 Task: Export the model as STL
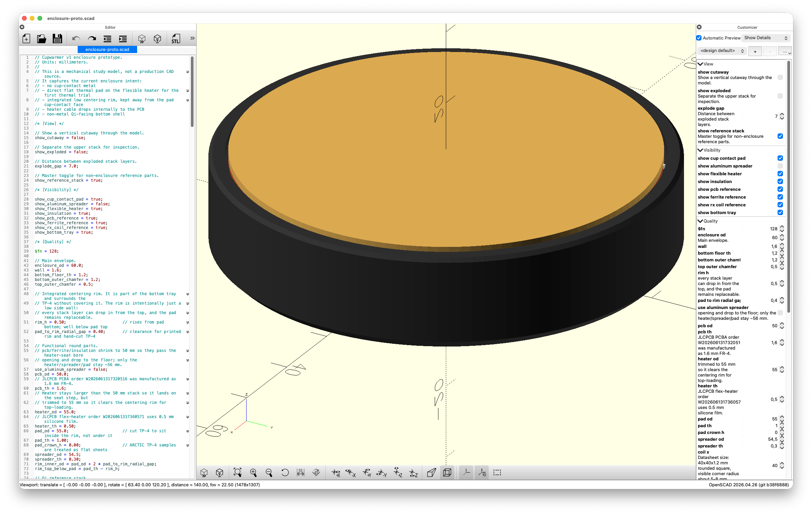[x=176, y=39]
